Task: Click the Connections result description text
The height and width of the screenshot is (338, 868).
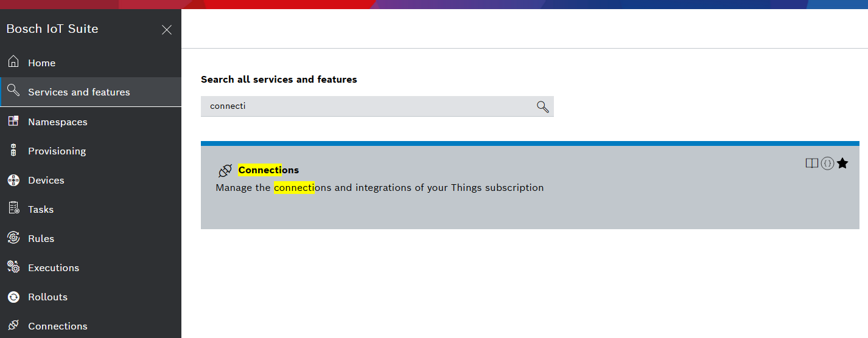Action: pyautogui.click(x=380, y=188)
